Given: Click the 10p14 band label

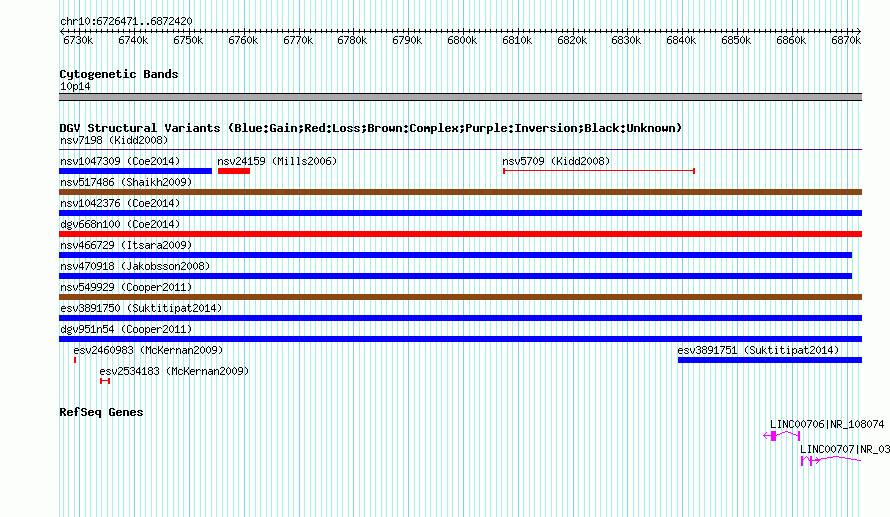Looking at the screenshot, I should [75, 86].
